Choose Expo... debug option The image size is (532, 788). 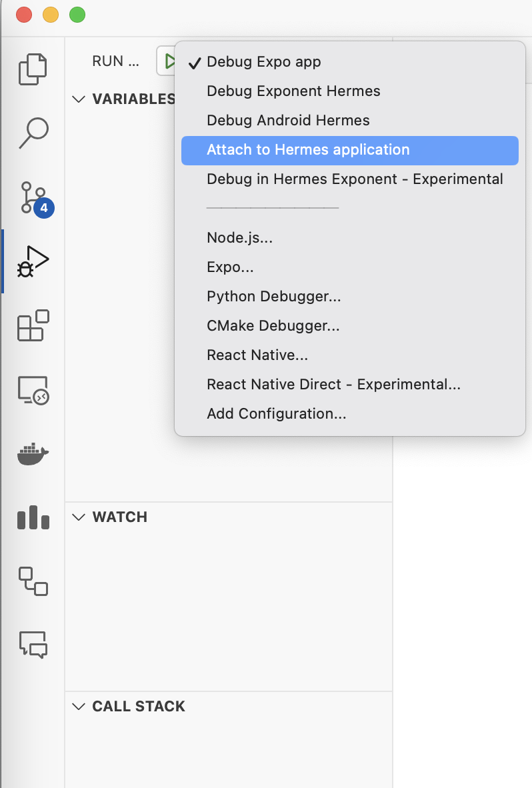(x=349, y=267)
